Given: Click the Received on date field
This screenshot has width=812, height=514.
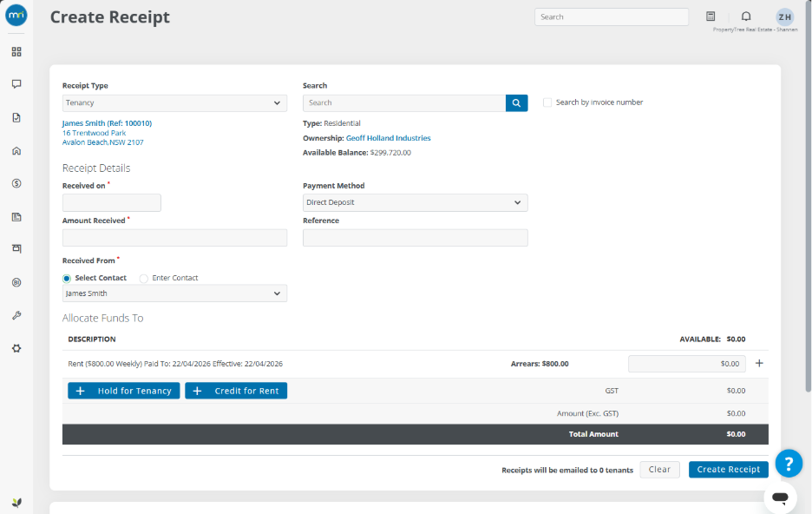Looking at the screenshot, I should pos(112,202).
